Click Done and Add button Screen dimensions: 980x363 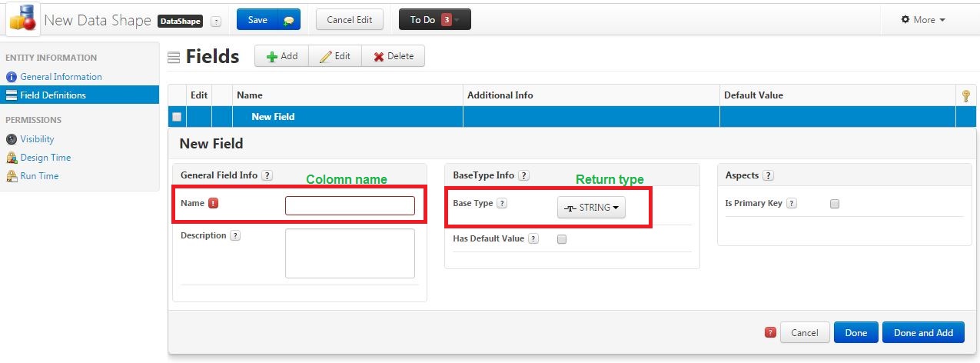click(x=923, y=332)
